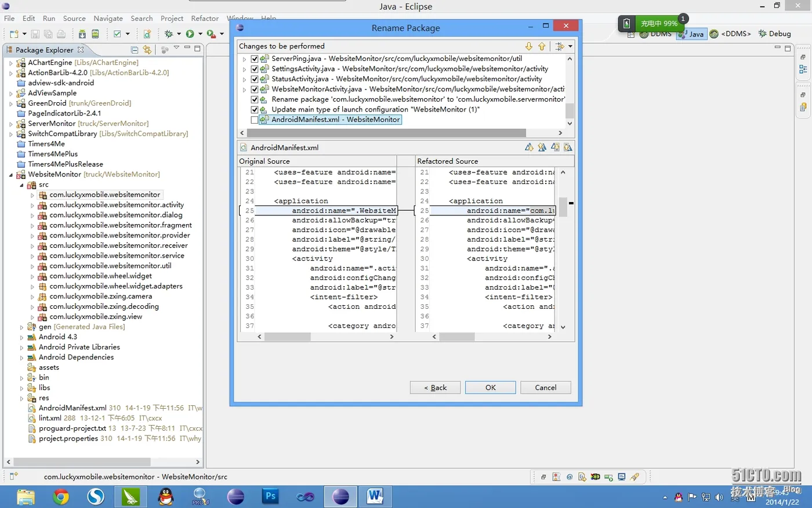The image size is (812, 508).
Task: Uncheck the StatusActivity.java change
Action: pyautogui.click(x=254, y=79)
